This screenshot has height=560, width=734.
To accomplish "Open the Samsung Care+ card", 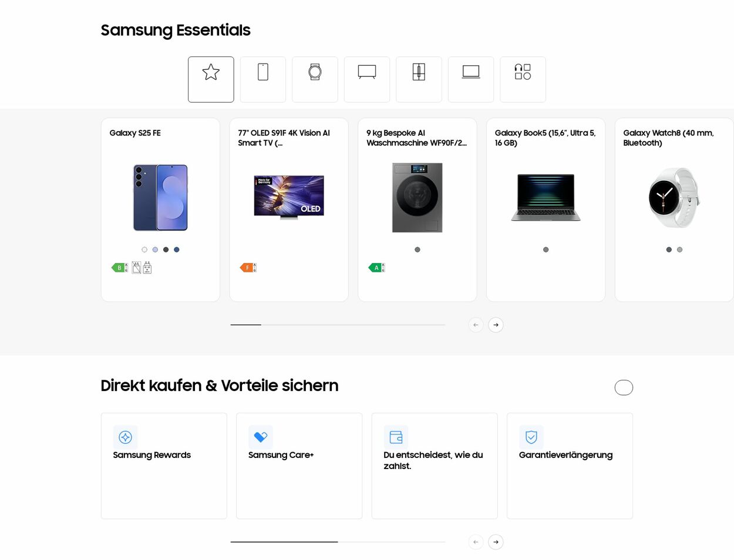I will 299,465.
